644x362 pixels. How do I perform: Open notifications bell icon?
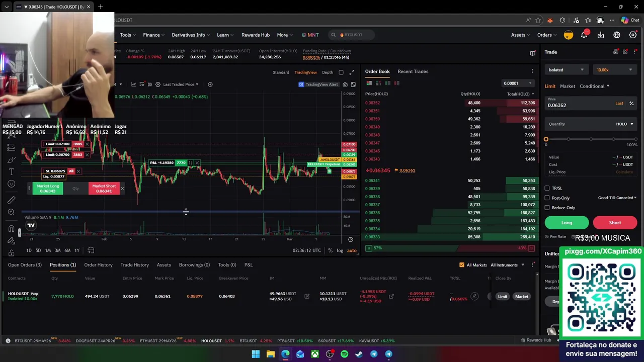[584, 35]
